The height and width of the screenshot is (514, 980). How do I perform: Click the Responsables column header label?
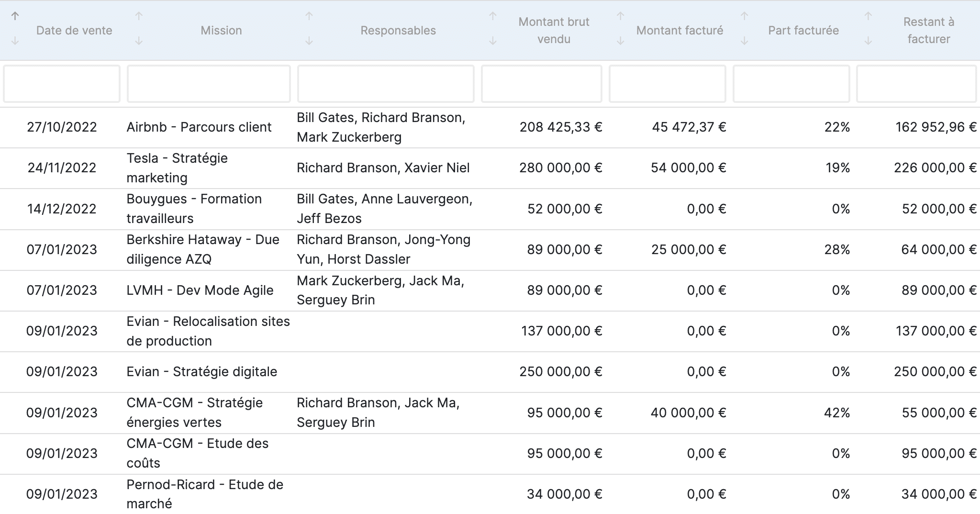click(x=398, y=31)
